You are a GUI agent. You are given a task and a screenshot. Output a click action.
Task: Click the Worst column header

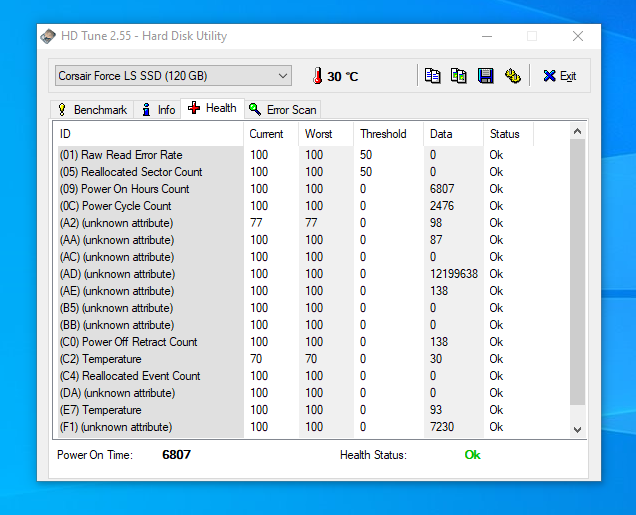[x=327, y=134]
